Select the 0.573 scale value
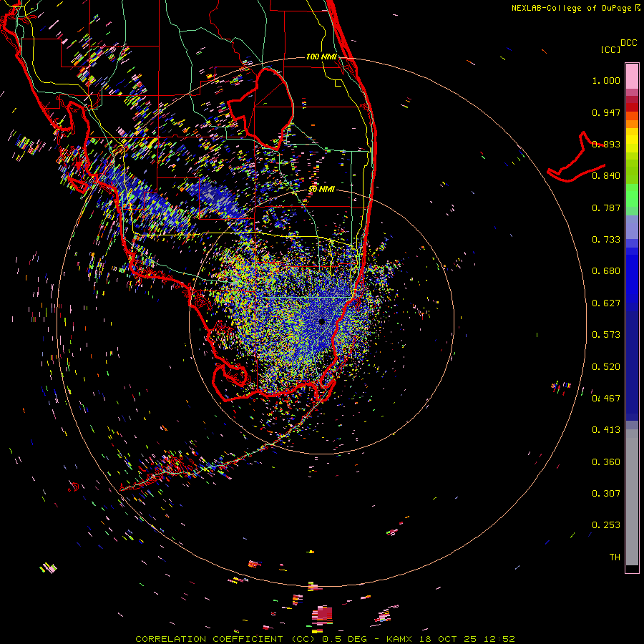Screen dimensions: 644x644 point(606,335)
